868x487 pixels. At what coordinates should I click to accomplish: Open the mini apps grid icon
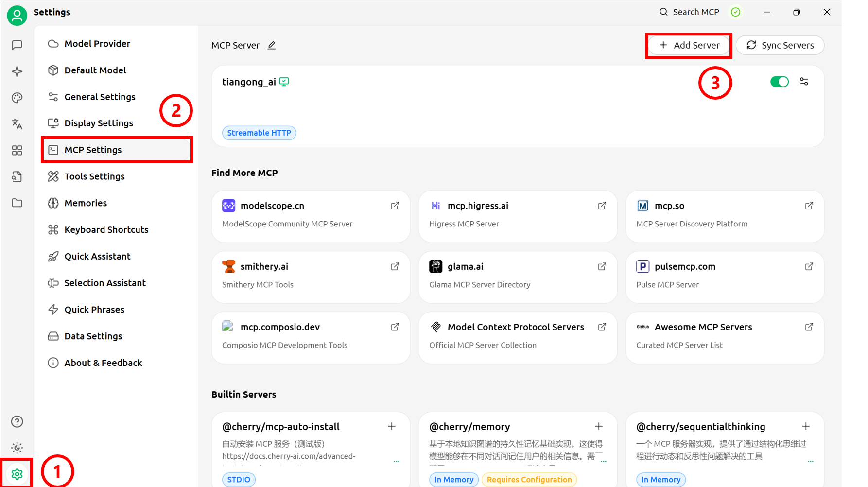(x=17, y=151)
